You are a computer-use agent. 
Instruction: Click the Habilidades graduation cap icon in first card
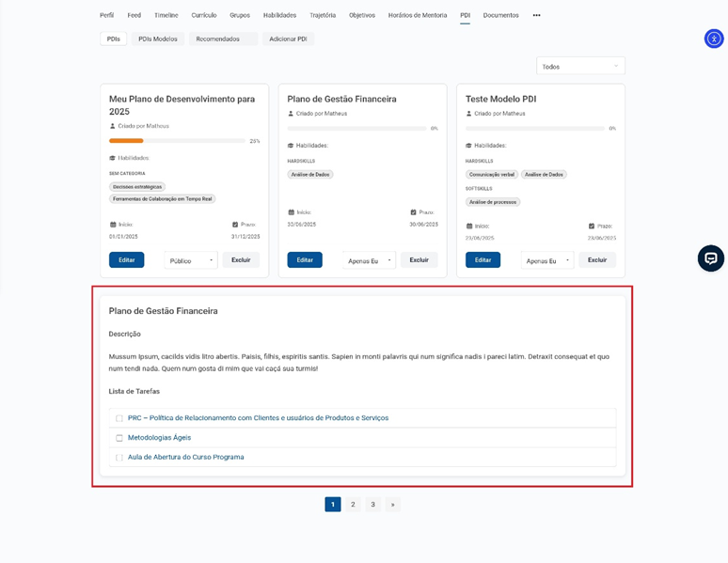(113, 158)
